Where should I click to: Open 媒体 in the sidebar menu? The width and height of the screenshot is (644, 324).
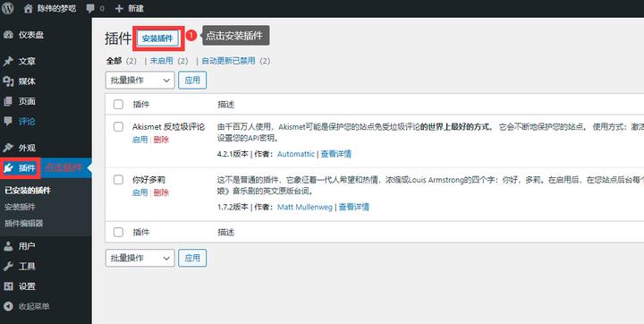pyautogui.click(x=27, y=81)
